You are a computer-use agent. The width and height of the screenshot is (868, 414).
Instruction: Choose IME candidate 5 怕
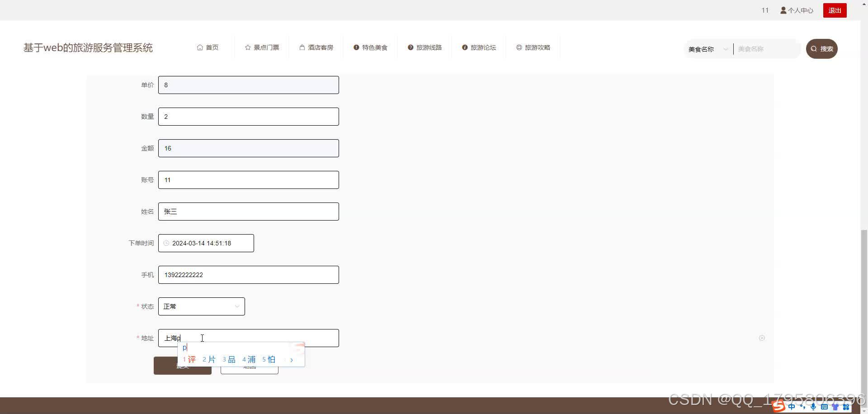(269, 359)
